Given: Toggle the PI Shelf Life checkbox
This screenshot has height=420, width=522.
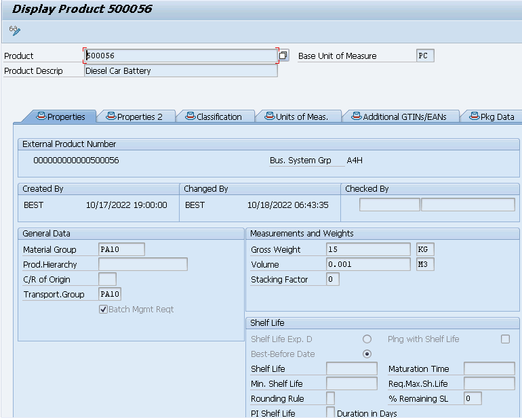Looking at the screenshot, I should [330, 413].
